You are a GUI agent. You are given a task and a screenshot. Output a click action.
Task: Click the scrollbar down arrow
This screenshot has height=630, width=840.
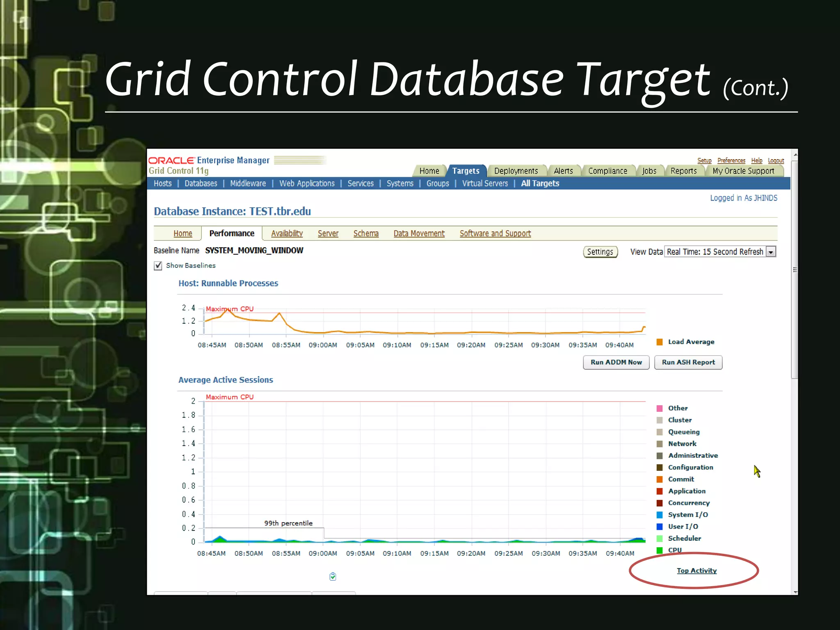coord(795,592)
